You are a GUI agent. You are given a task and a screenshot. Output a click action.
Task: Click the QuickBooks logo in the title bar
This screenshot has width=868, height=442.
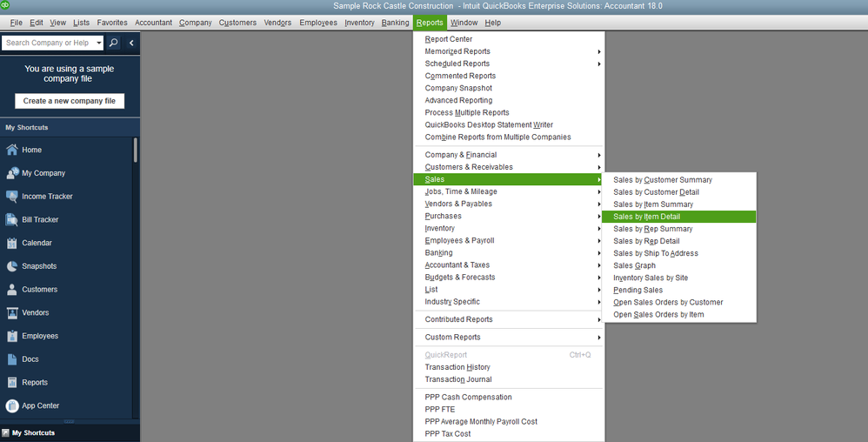click(x=5, y=5)
